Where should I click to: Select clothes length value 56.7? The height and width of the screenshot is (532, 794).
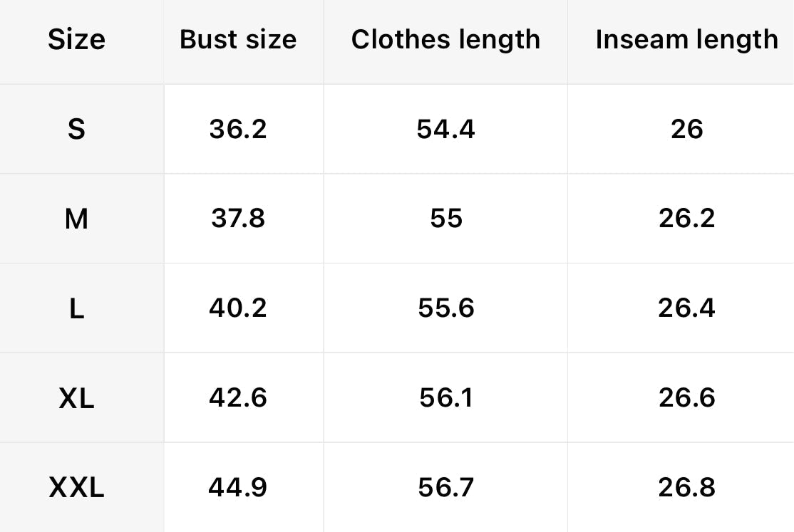(446, 488)
